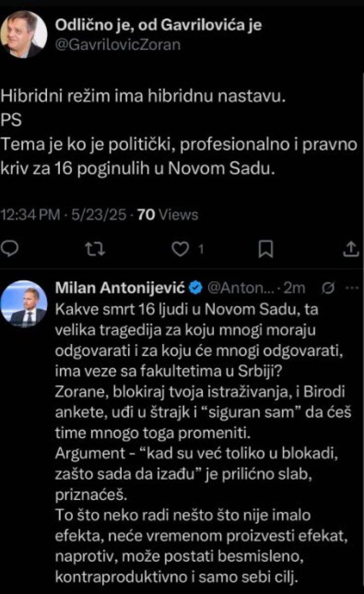
Task: Open Zoran Gavrilović's profile picture
Action: (x=24, y=34)
